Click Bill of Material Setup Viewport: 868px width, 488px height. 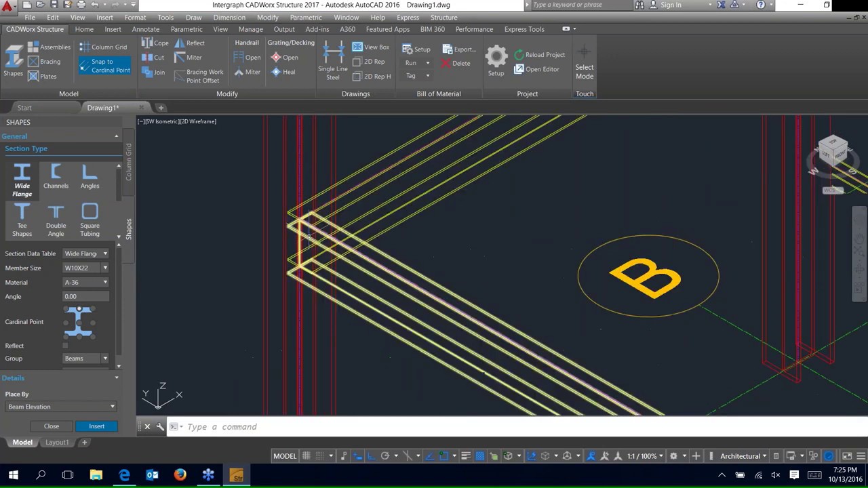[x=416, y=49]
